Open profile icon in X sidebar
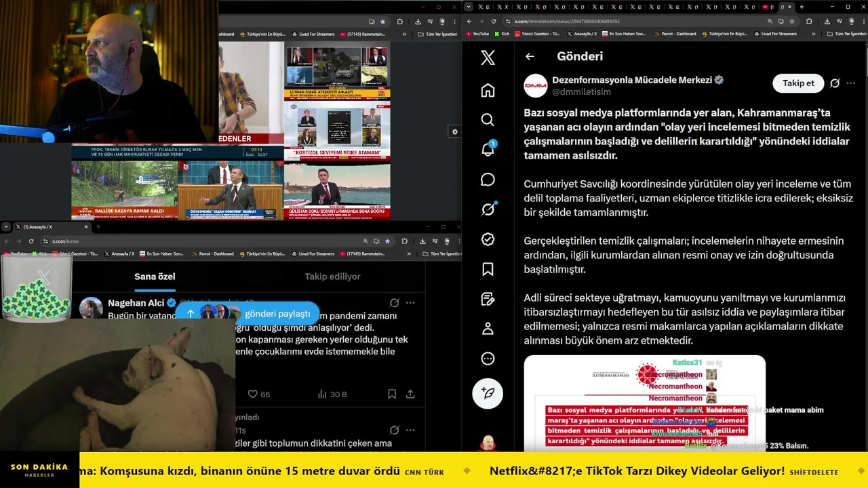Image resolution: width=868 pixels, height=488 pixels. tap(488, 329)
